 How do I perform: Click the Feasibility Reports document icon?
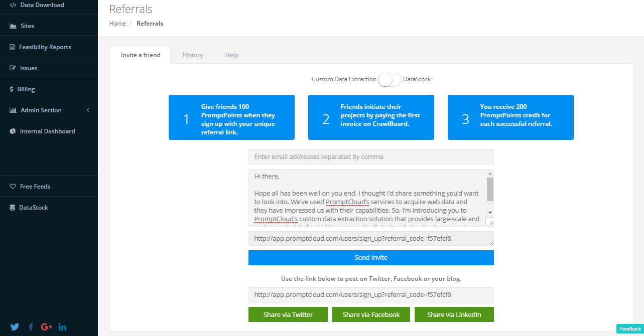(x=13, y=47)
